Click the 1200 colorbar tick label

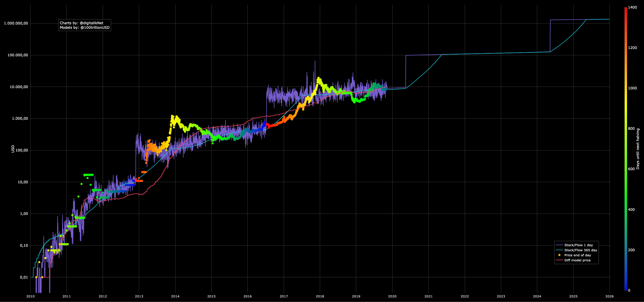tap(632, 48)
